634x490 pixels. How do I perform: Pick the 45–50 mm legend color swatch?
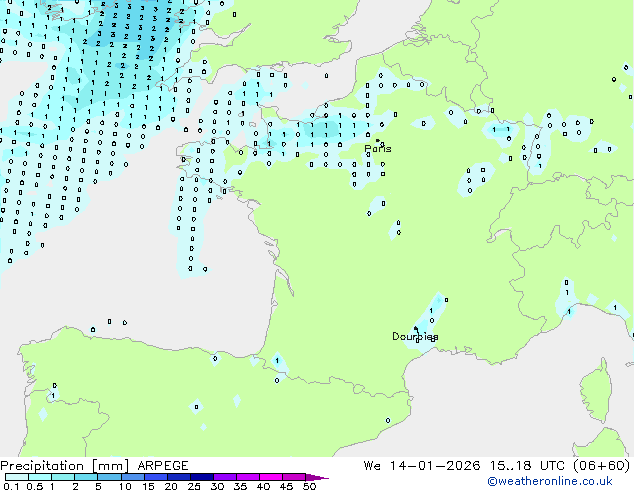(294, 477)
